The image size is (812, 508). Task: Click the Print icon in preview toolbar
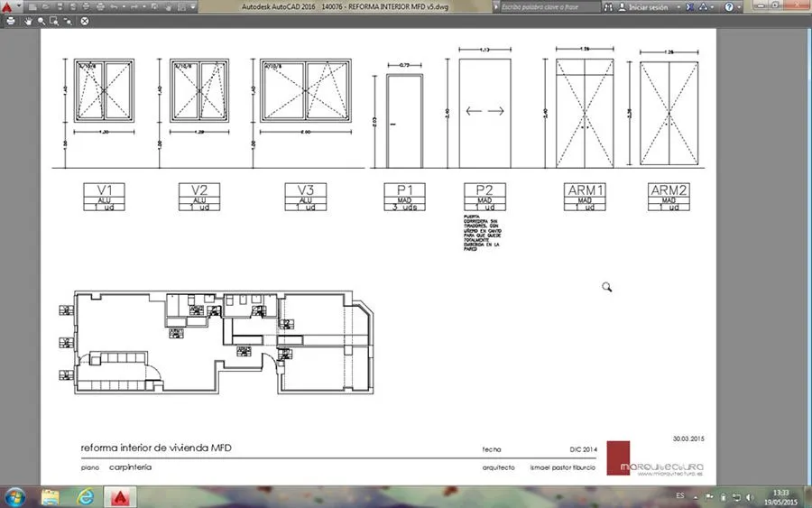coord(10,21)
